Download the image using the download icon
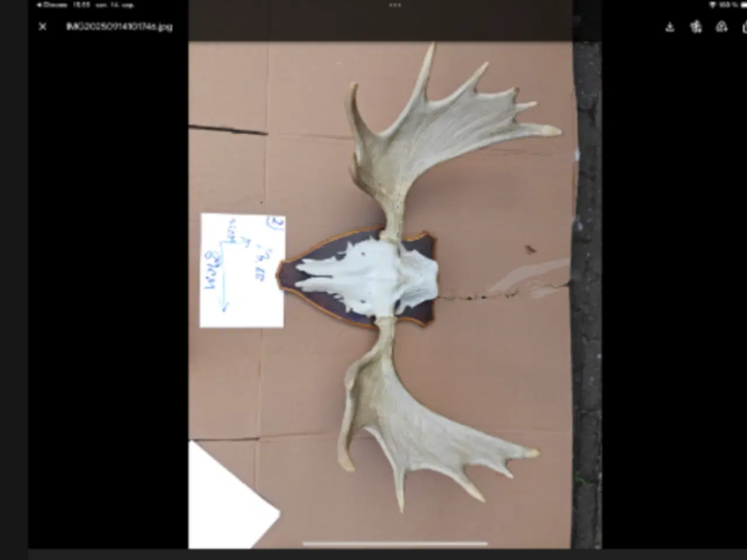 coord(670,26)
